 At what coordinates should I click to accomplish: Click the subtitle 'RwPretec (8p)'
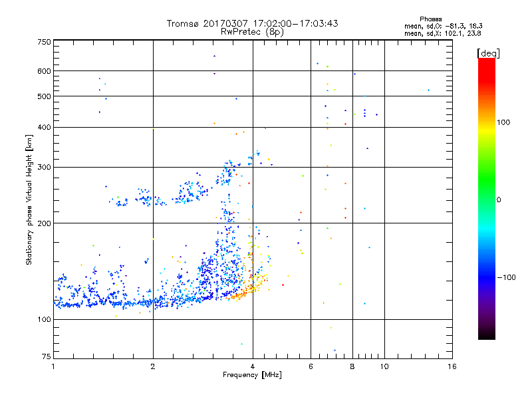tap(252, 32)
